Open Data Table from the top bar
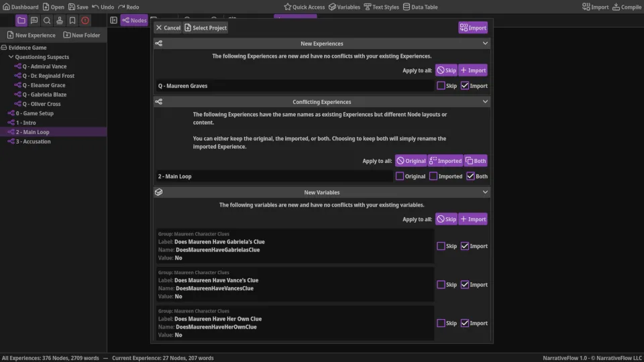This screenshot has width=644, height=362. point(420,7)
